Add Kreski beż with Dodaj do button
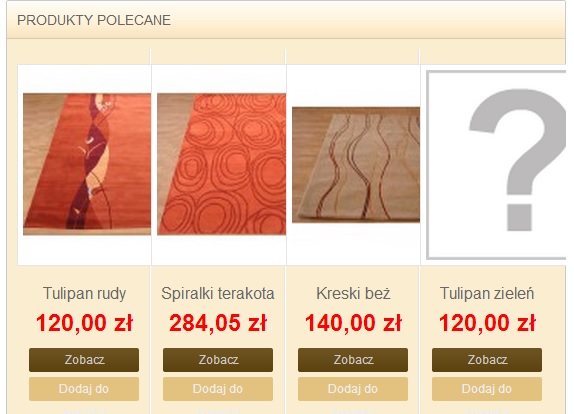 click(x=353, y=389)
